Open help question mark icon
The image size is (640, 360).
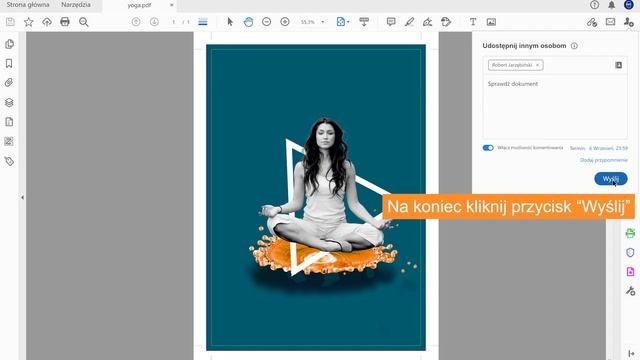coord(595,5)
